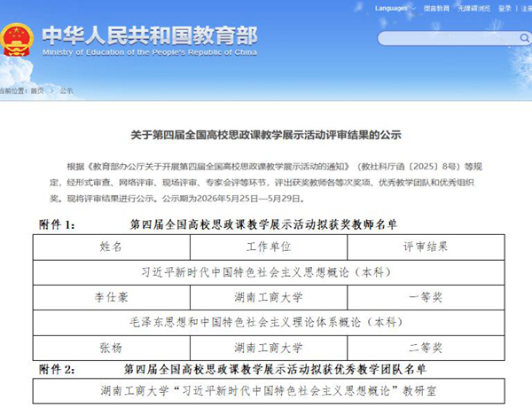Select the cell 李仕豪
This screenshot has height=408, width=532.
tap(112, 297)
